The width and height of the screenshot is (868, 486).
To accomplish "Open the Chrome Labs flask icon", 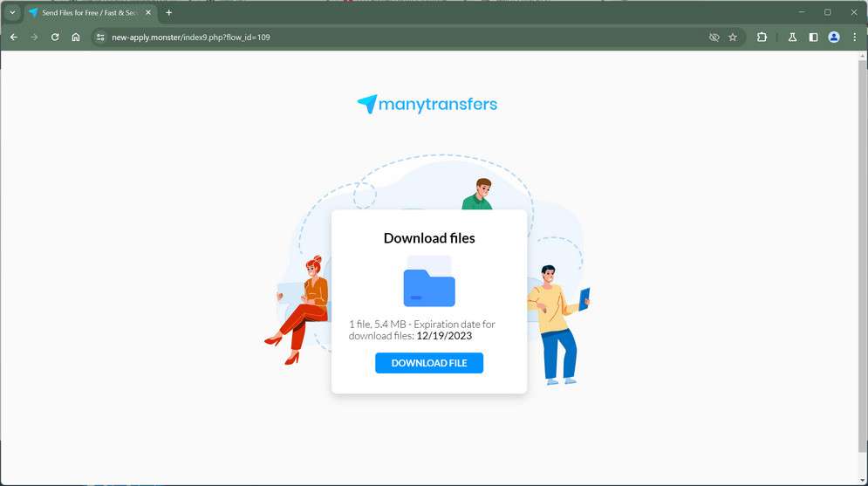I will coord(792,38).
